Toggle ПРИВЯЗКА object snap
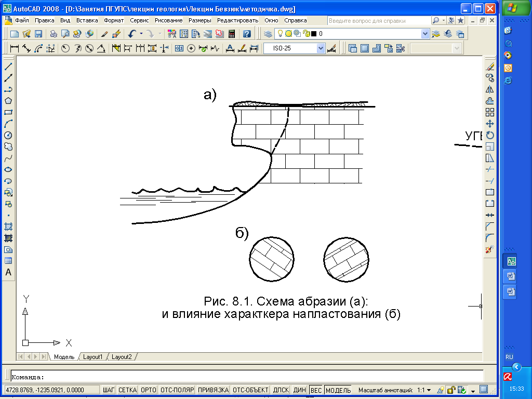Image resolution: width=532 pixels, height=399 pixels. pos(213,390)
